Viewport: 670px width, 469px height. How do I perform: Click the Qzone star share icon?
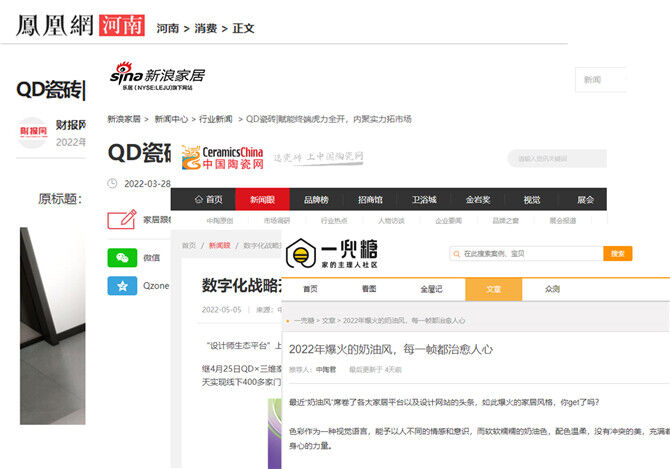[x=122, y=285]
